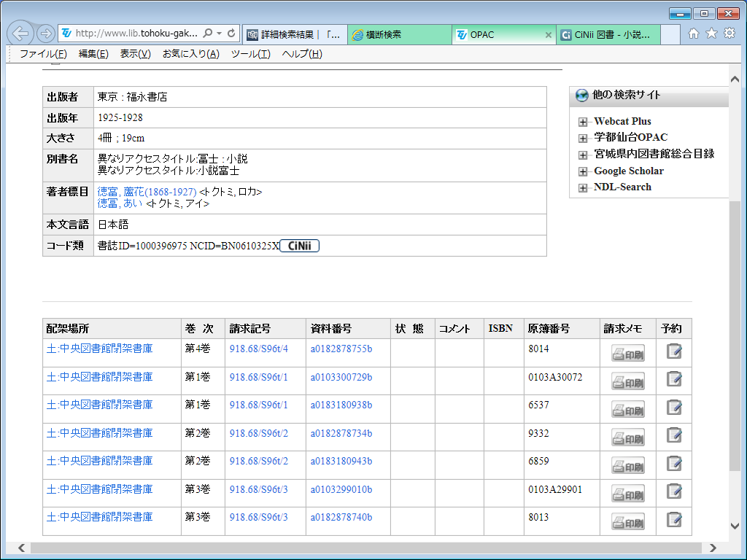Viewport: 747px width, 560px height.
Task: Switch to 横断検索 tab
Action: click(x=400, y=35)
